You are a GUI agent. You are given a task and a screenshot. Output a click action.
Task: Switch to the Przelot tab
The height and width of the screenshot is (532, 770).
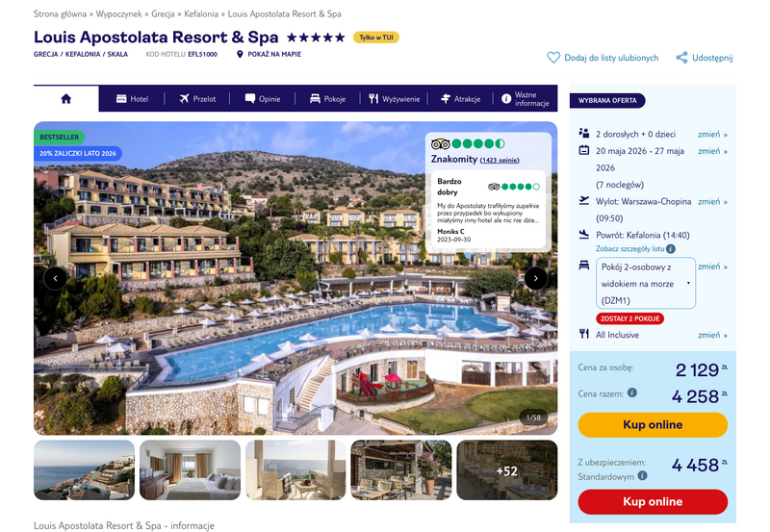(197, 99)
